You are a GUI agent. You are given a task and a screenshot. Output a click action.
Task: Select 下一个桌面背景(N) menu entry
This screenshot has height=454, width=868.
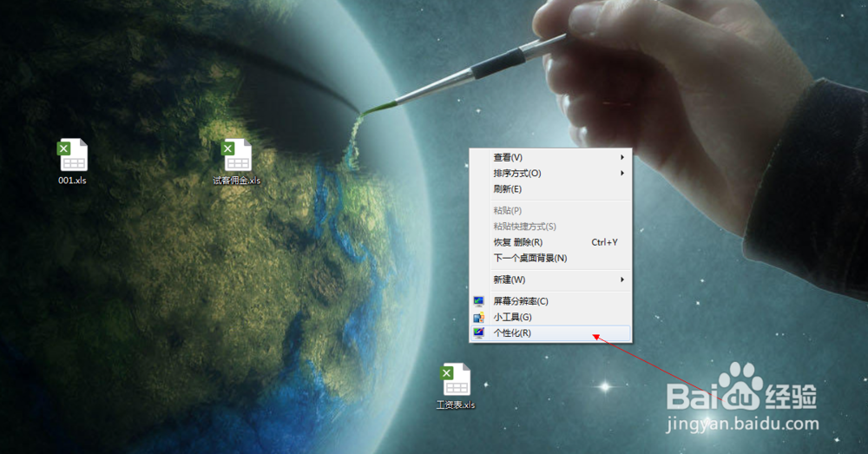coord(550,258)
